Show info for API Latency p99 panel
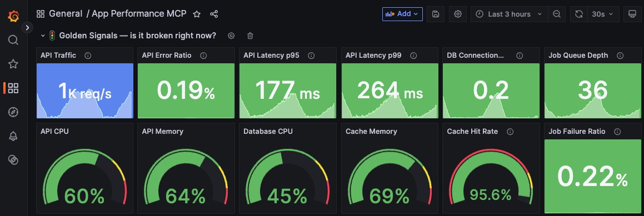The height and width of the screenshot is (216, 644). click(413, 56)
